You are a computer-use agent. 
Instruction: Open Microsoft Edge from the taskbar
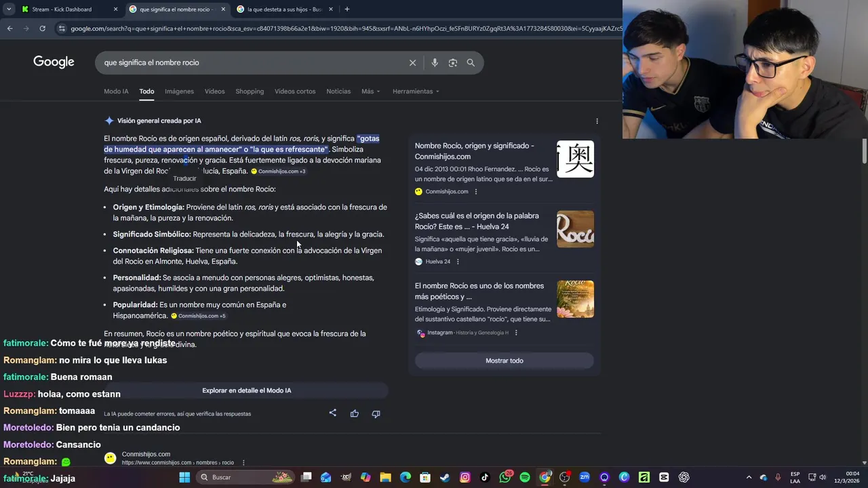(x=406, y=477)
